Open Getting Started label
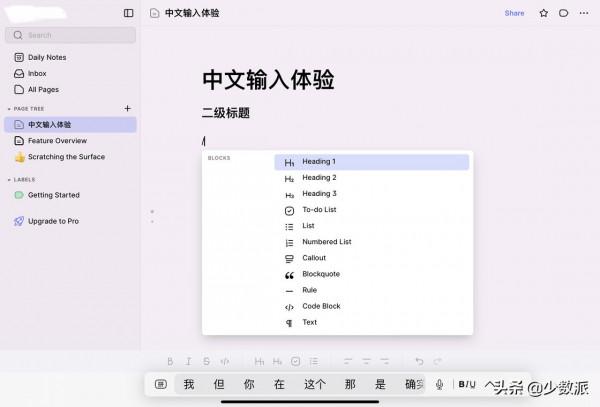 click(x=70, y=195)
